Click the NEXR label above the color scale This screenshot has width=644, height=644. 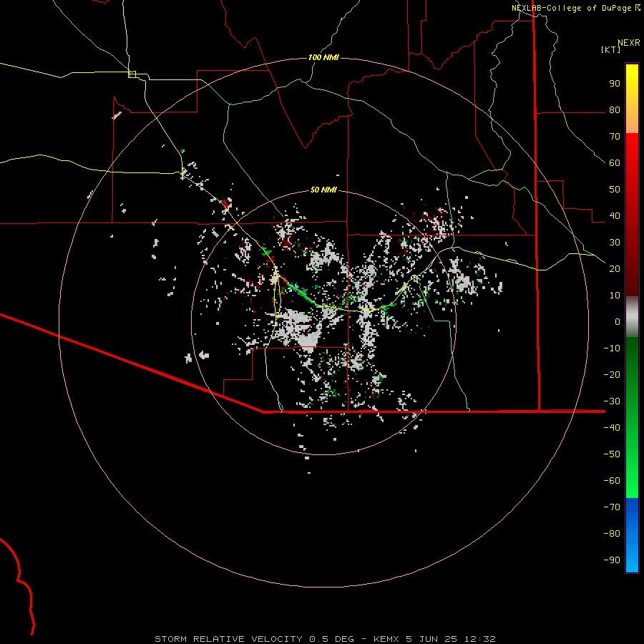tap(628, 43)
